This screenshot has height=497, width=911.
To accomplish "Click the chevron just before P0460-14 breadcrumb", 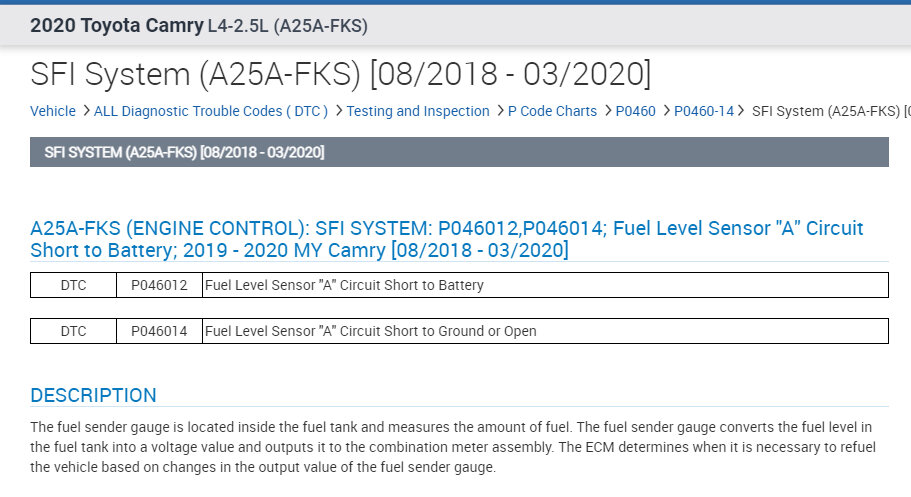I will click(x=666, y=111).
